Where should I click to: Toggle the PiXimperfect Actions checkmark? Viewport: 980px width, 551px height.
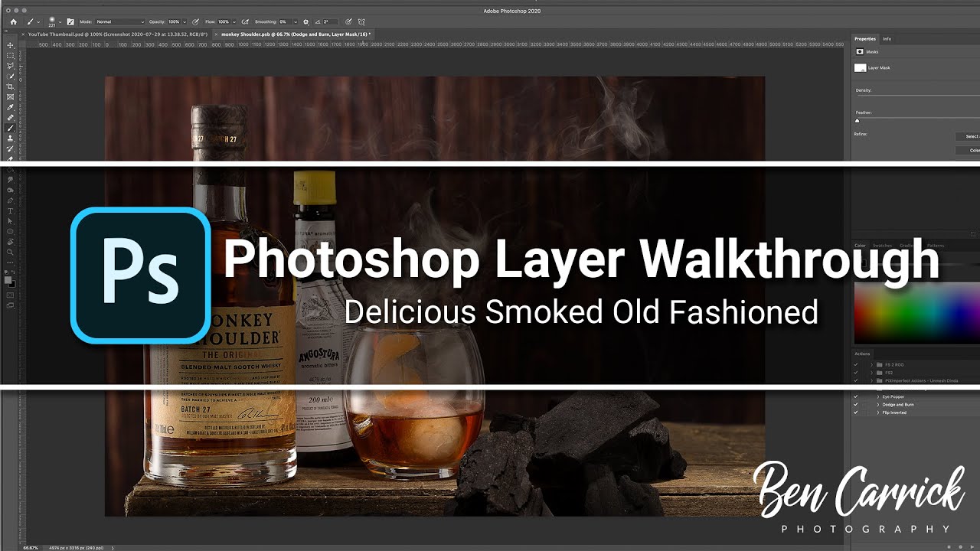coord(856,380)
